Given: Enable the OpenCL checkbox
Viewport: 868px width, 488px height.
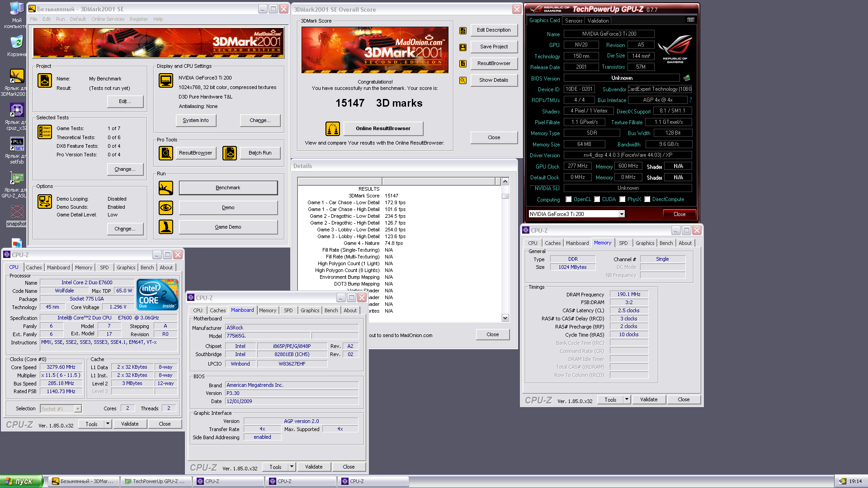Looking at the screenshot, I should click(x=569, y=199).
